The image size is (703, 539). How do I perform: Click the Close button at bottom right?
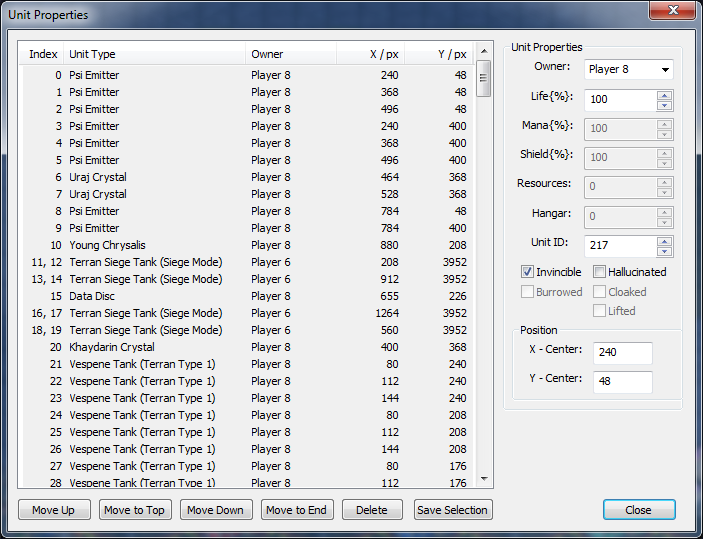pyautogui.click(x=638, y=510)
